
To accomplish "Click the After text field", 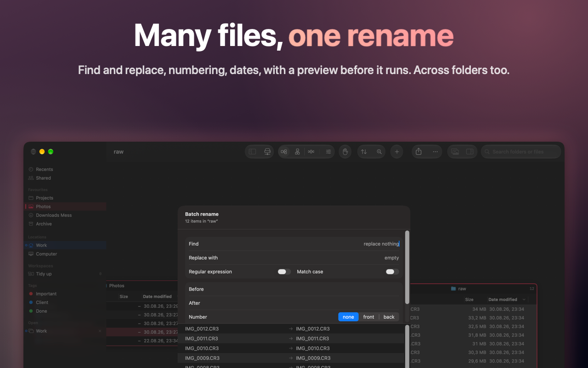I will point(294,303).
